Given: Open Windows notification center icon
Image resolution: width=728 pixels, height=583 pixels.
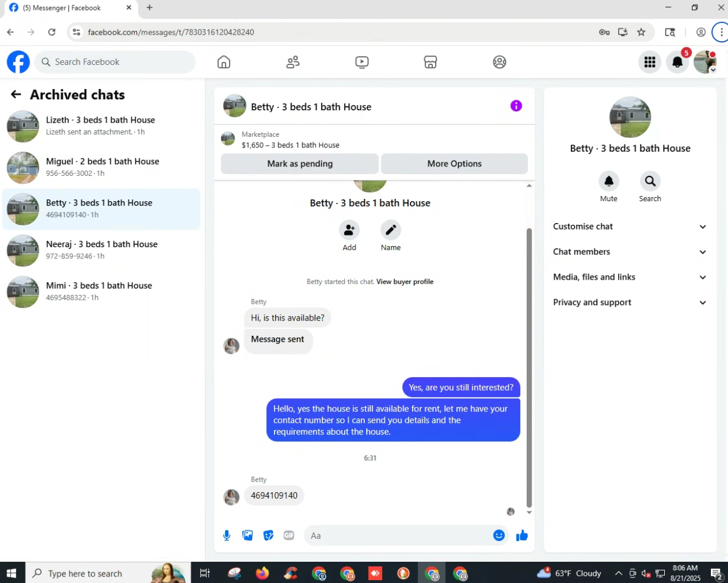Looking at the screenshot, I should coord(716,573).
